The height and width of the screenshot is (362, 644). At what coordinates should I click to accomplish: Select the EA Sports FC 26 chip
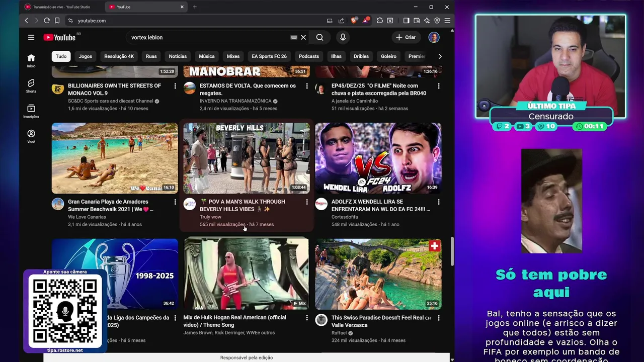269,56
